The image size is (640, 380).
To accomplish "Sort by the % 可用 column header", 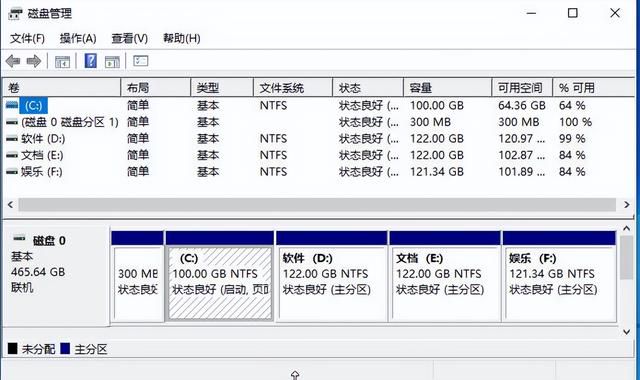I will click(x=594, y=88).
